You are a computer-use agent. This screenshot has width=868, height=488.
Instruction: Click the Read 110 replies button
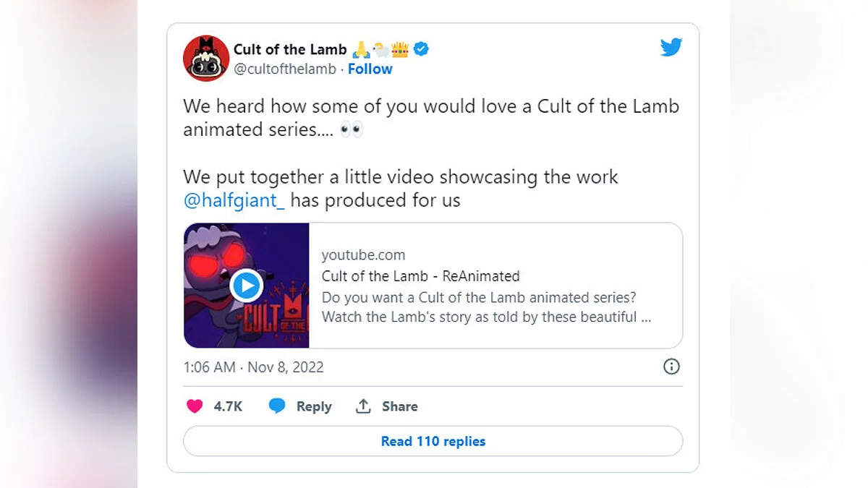click(x=433, y=441)
